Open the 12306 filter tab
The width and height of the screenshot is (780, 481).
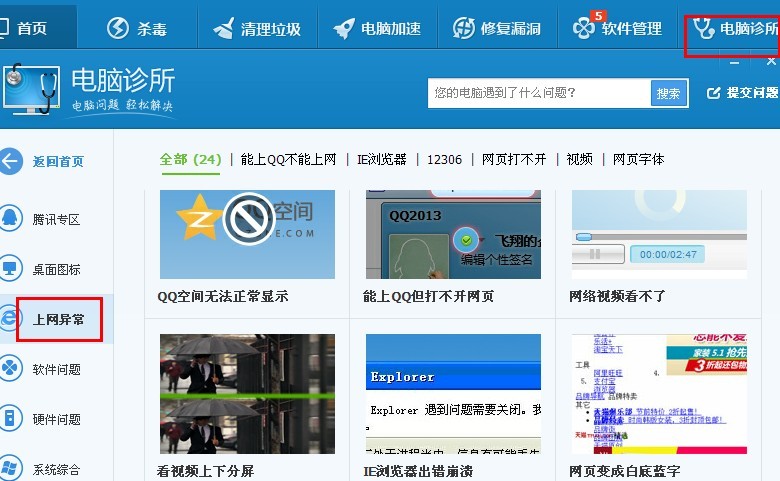pos(444,160)
